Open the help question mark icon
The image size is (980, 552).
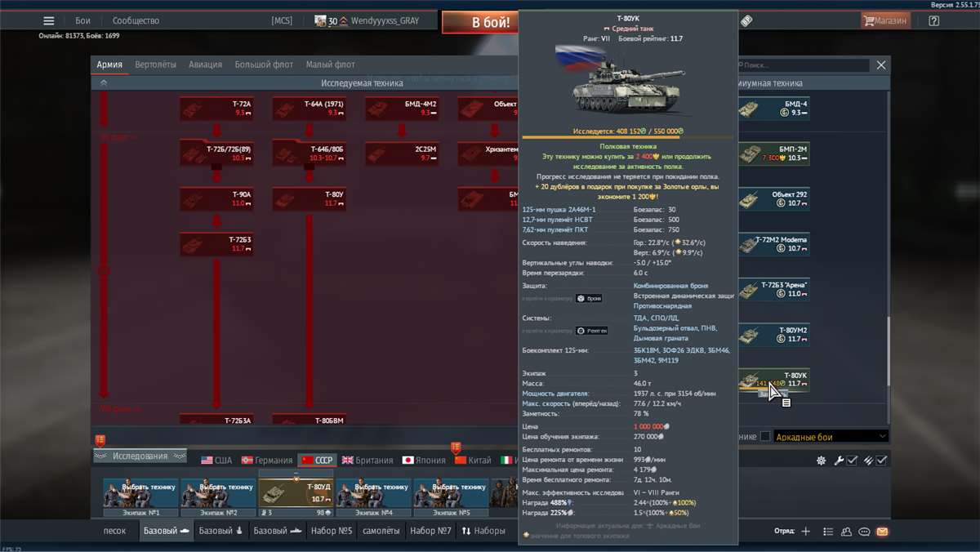[933, 20]
